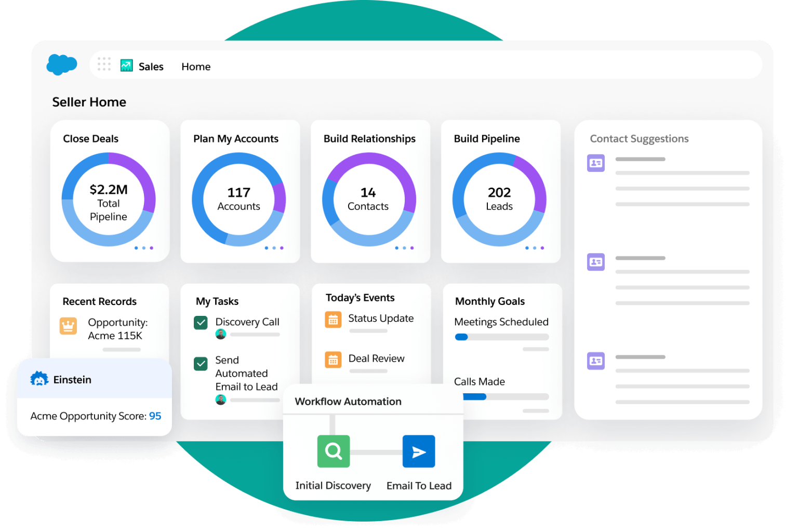
Task: Click the middle Contact Suggestions card icon
Action: 596,262
